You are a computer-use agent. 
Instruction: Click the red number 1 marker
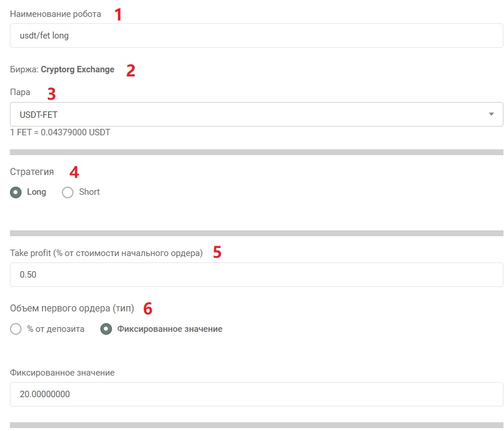pyautogui.click(x=118, y=15)
